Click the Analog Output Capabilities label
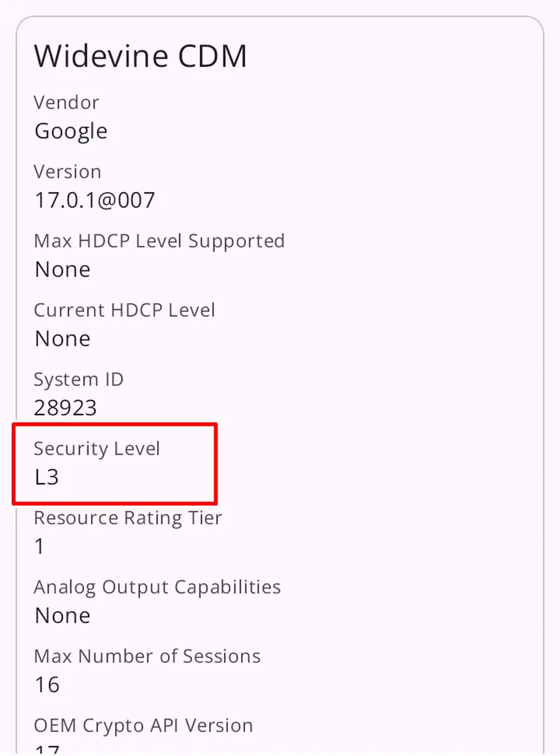Viewport: 560px width, 756px height. tap(157, 587)
